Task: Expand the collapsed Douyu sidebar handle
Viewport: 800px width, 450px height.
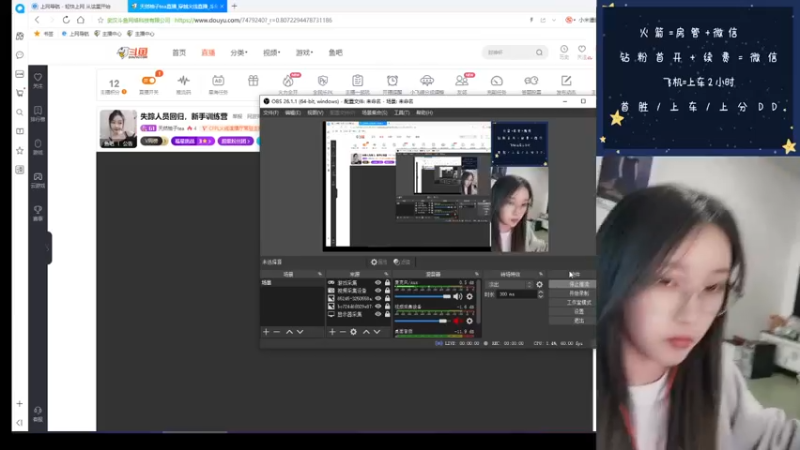Action: (x=48, y=248)
